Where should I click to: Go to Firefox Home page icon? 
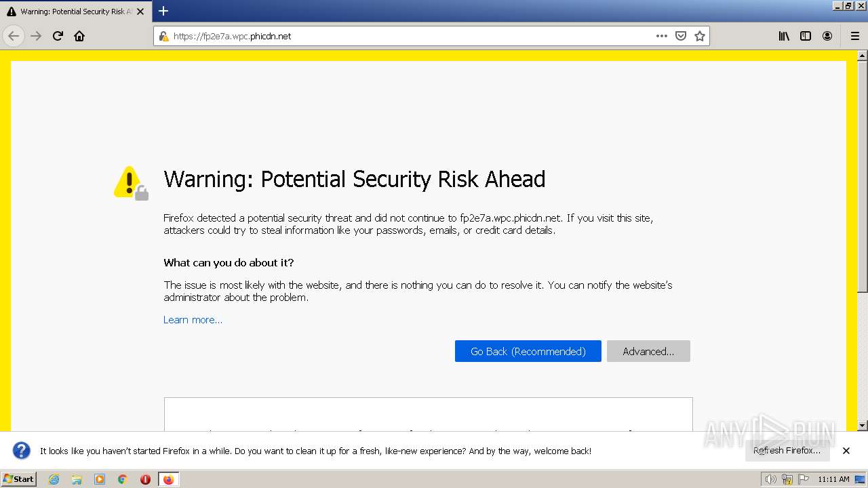pos(79,36)
